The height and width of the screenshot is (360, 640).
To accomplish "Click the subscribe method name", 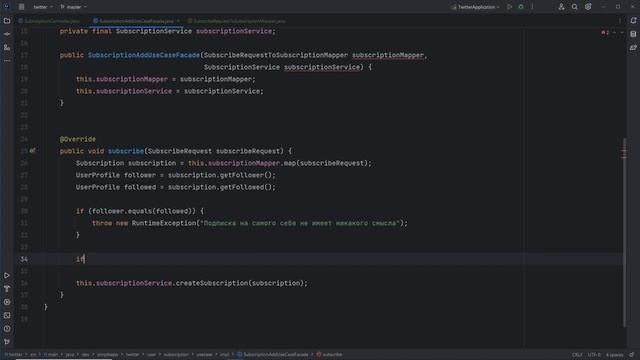I will [x=126, y=151].
